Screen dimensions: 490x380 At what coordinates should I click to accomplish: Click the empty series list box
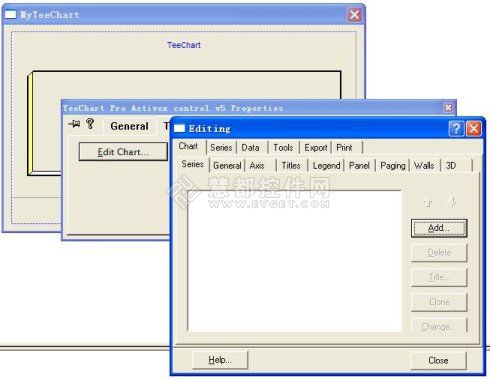(294, 261)
